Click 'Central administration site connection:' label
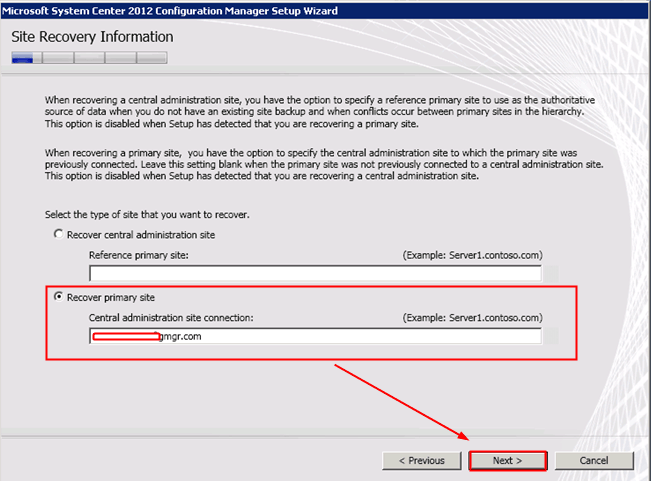Screen dimensions: 651x481 (x=171, y=318)
